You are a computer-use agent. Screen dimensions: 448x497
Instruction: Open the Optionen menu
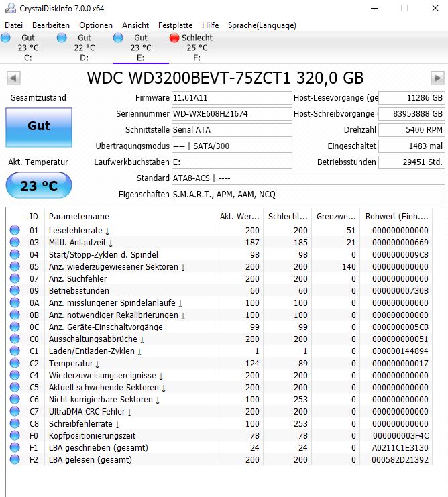[96, 25]
